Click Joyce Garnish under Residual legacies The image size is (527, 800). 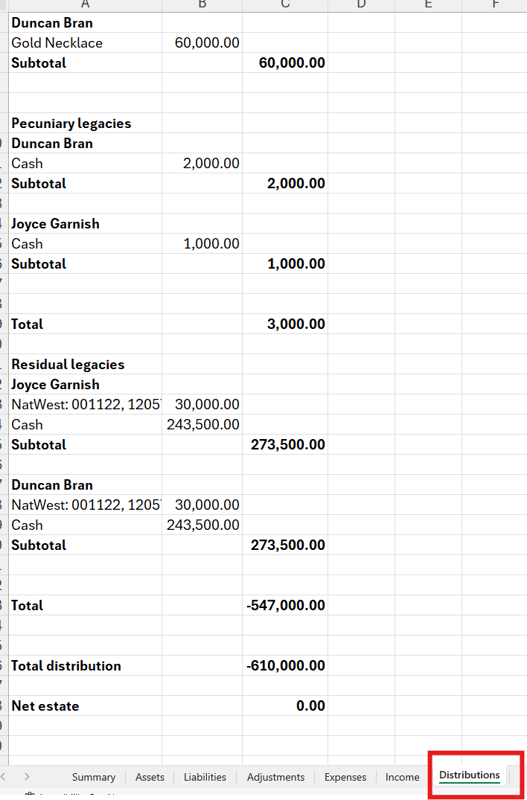tap(85, 384)
